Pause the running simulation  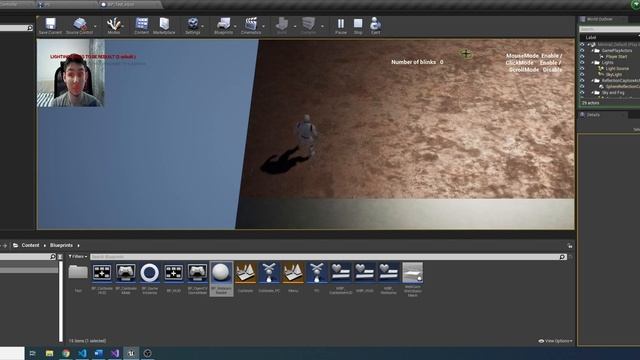[x=341, y=26]
